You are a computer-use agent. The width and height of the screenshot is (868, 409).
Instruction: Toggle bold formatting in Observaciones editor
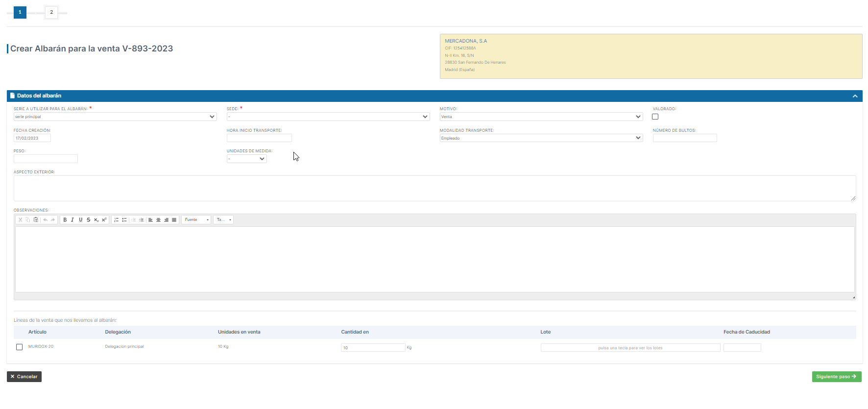click(x=65, y=220)
